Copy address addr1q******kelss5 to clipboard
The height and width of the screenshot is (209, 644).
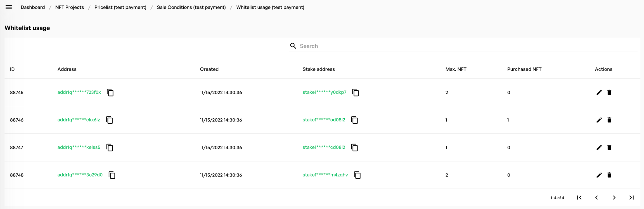pos(110,147)
